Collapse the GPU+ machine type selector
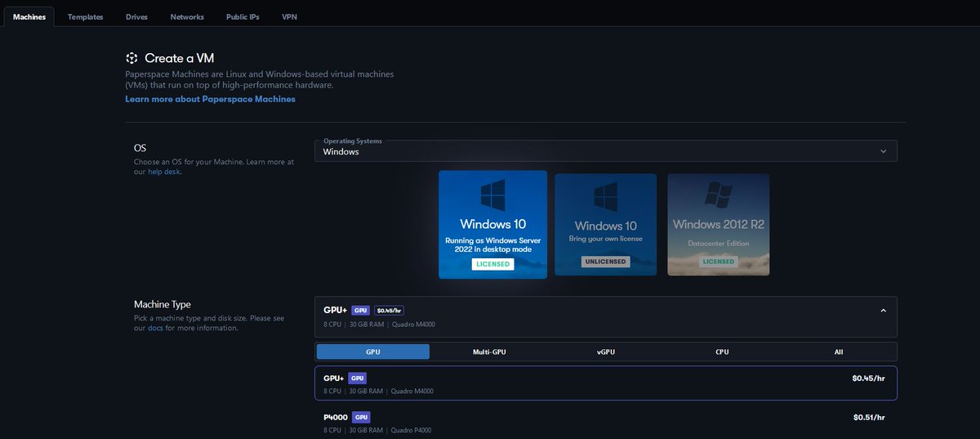 point(605,317)
